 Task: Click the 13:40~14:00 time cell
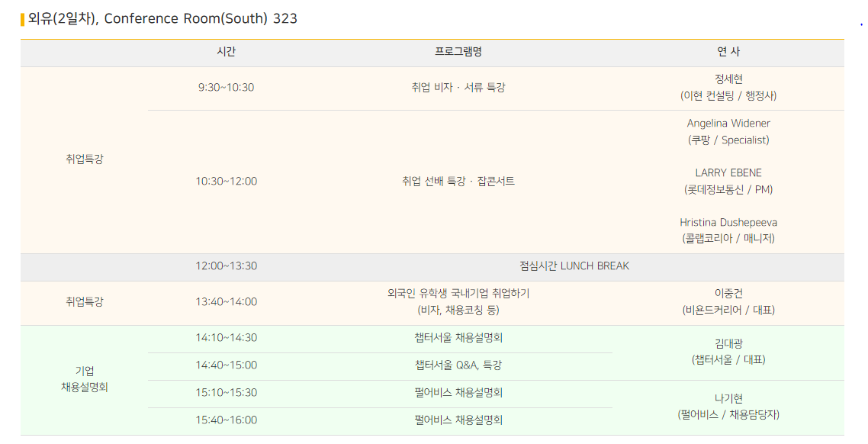point(226,302)
